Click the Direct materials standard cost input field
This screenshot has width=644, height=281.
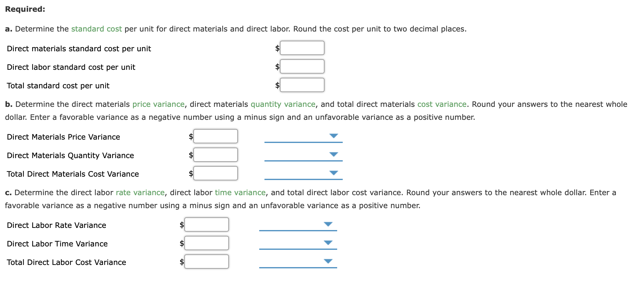click(x=302, y=48)
